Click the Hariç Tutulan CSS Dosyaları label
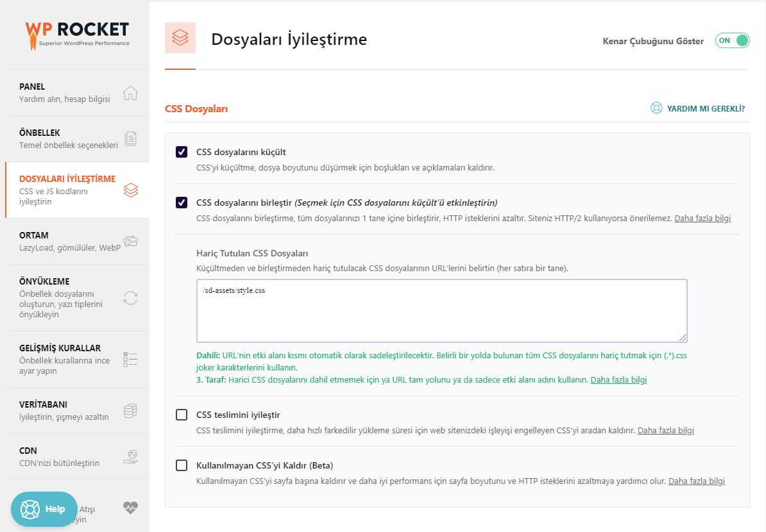 click(252, 253)
